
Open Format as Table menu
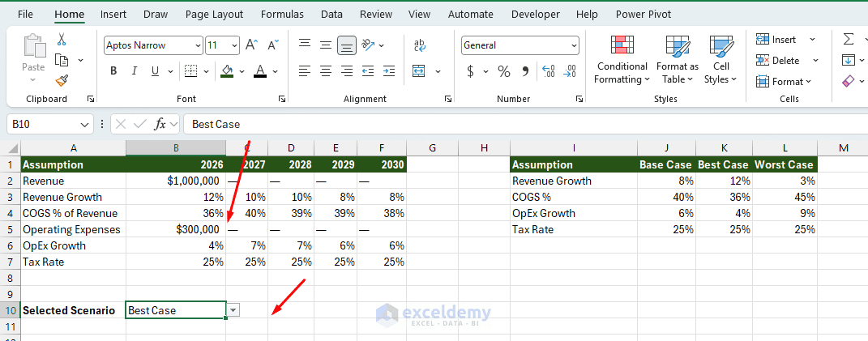tap(678, 59)
